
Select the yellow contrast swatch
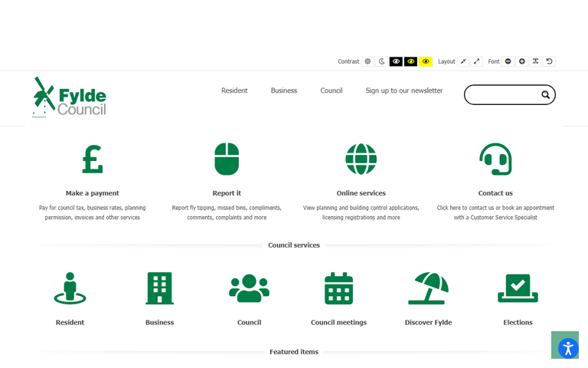[426, 61]
